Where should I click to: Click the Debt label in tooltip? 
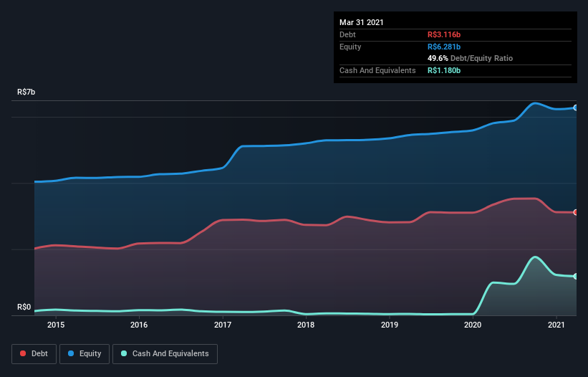pos(347,34)
